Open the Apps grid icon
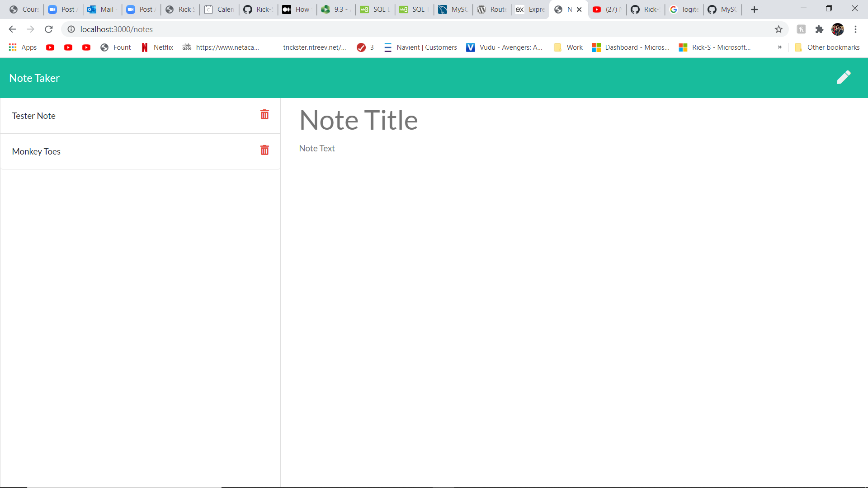Viewport: 868px width, 488px height. coord(12,47)
